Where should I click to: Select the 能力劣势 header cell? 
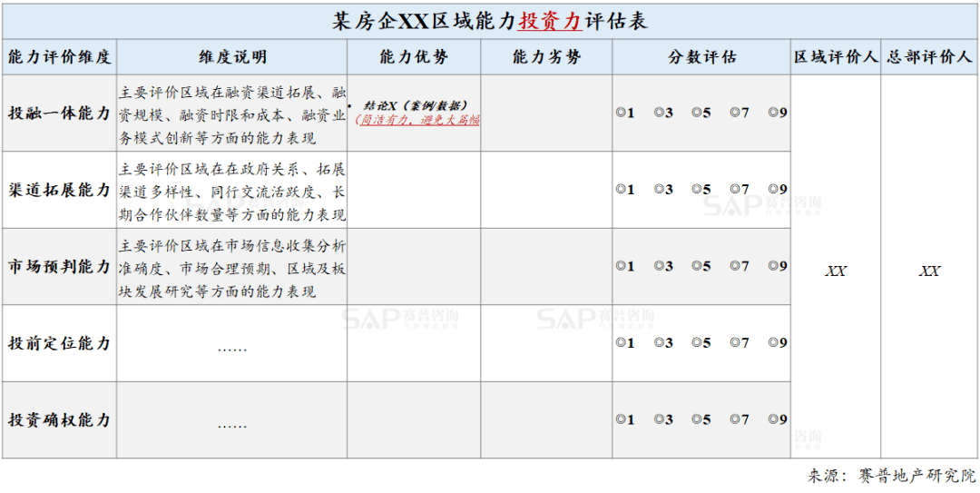click(x=546, y=57)
